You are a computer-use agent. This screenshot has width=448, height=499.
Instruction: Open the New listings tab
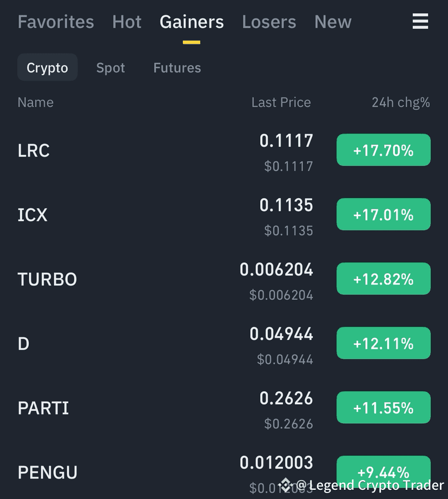333,22
